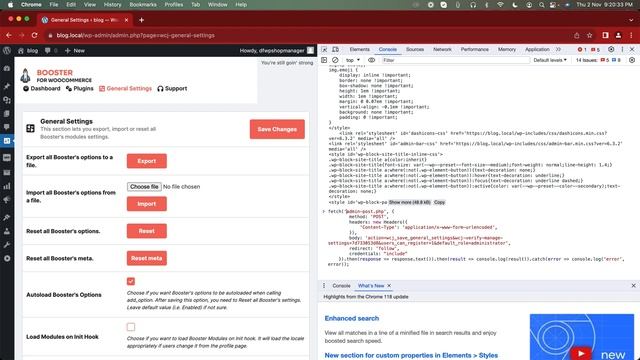Open the Default levels log dropdown
The width and height of the screenshot is (640, 360).
tap(550, 60)
